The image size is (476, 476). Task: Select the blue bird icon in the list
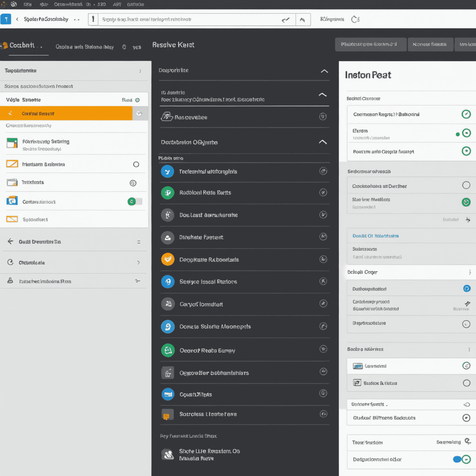168,171
